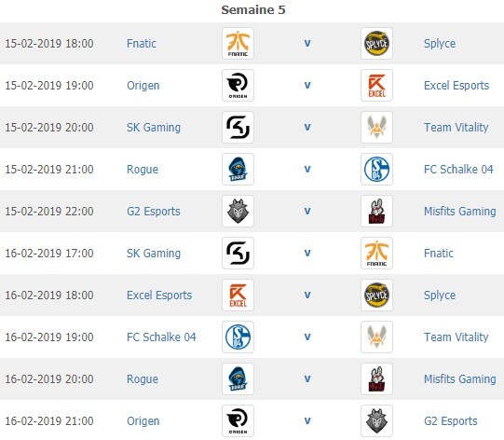Select the Fnatic logo in the 16-02 17:00 match
This screenshot has width=504, height=440.
click(376, 254)
